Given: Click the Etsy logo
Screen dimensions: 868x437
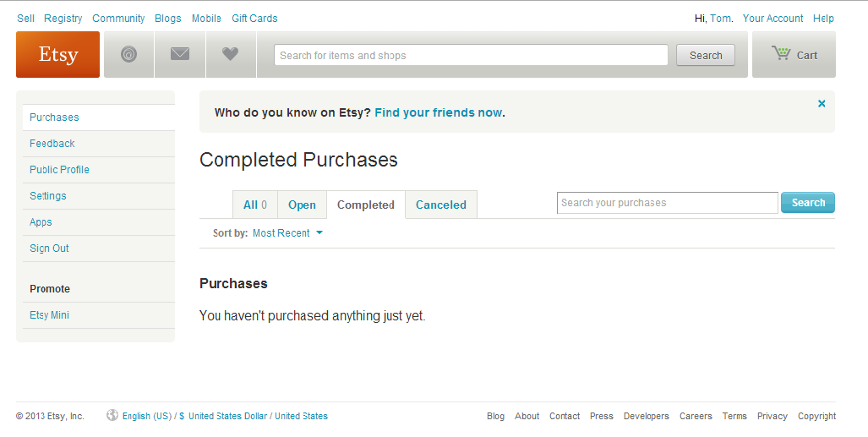Looking at the screenshot, I should [58, 54].
